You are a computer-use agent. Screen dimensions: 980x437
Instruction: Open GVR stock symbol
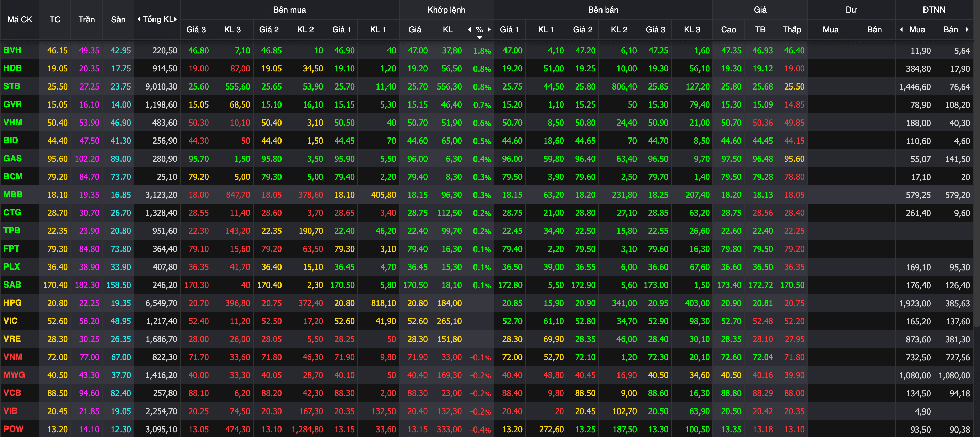13,104
